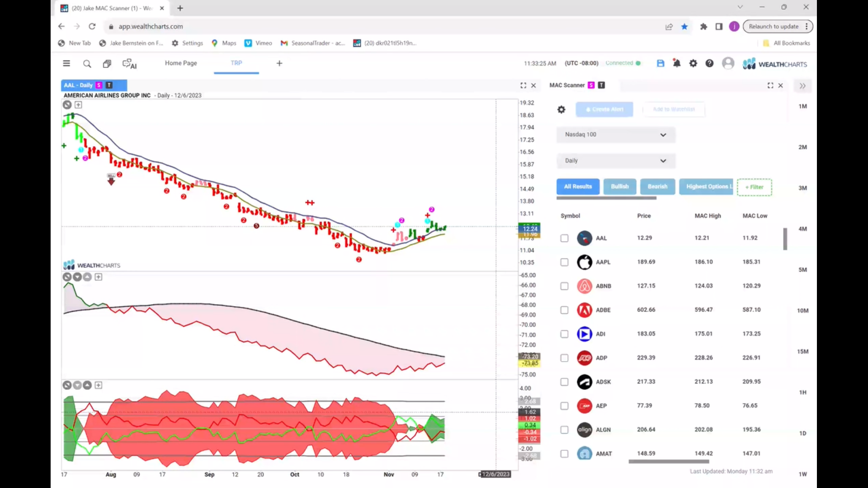Click Add to Watchlist button
Screen dimensions: 868x488
(x=674, y=109)
